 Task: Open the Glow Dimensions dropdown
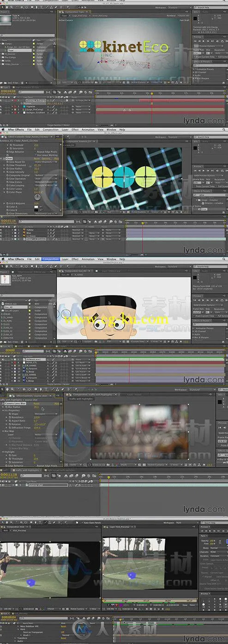tap(46, 213)
